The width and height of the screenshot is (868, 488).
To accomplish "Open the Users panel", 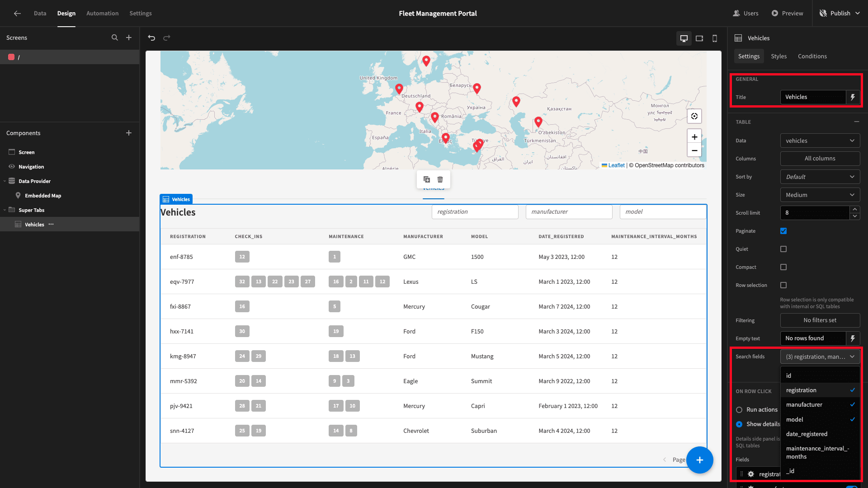I will click(746, 13).
